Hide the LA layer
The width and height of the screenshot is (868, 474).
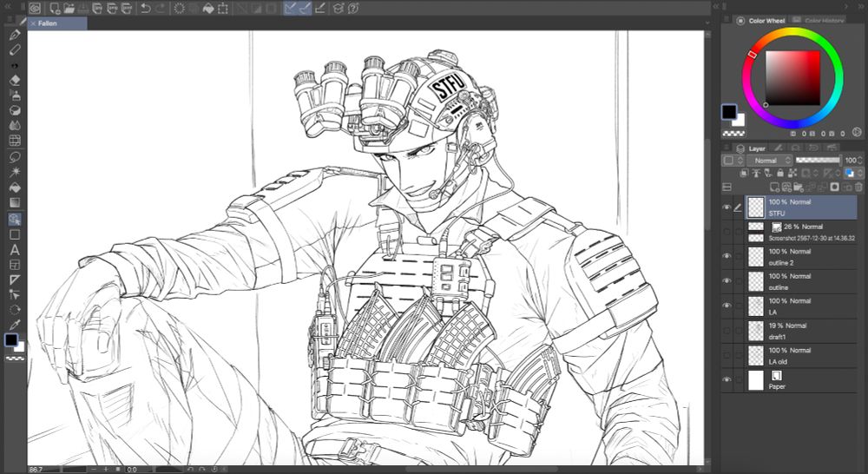727,306
